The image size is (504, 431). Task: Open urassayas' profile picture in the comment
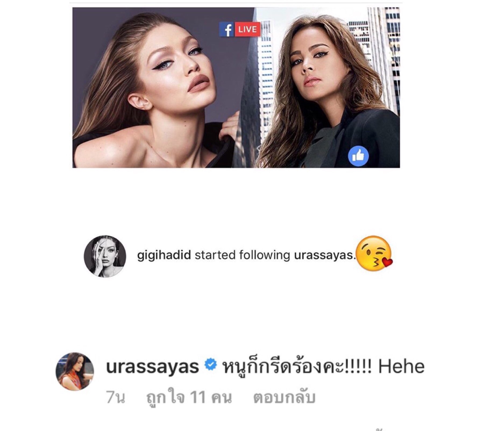74,371
